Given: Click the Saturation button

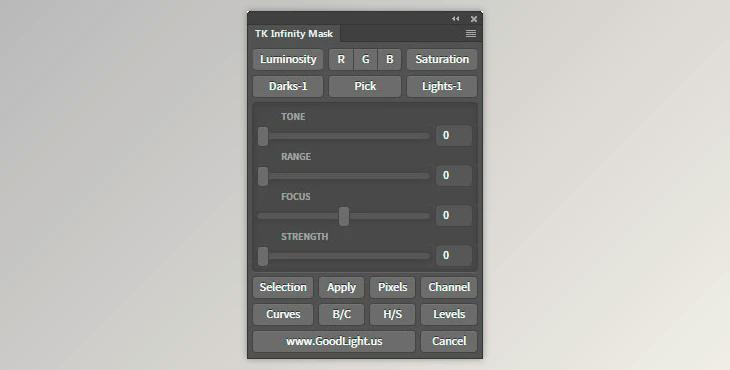Looking at the screenshot, I should (x=442, y=60).
